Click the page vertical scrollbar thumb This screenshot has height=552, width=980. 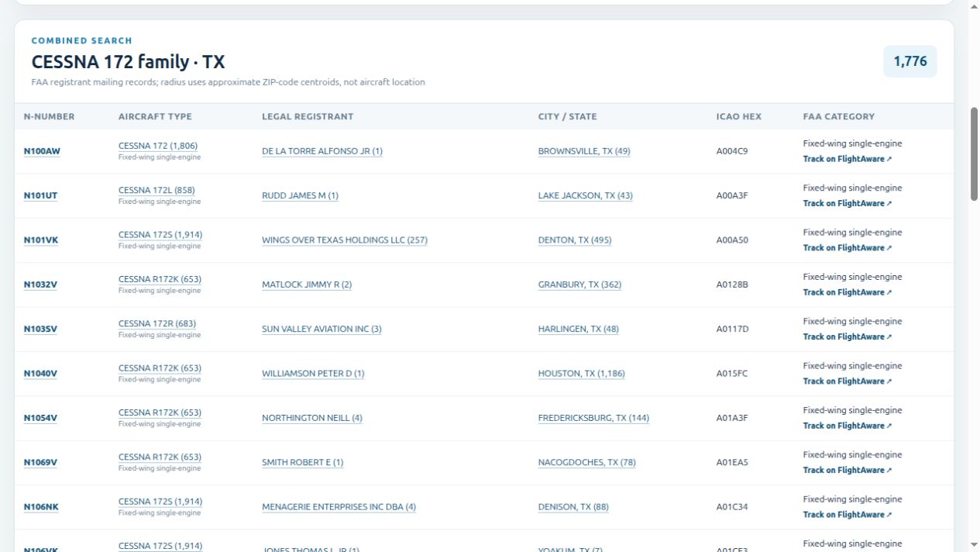coord(974,154)
